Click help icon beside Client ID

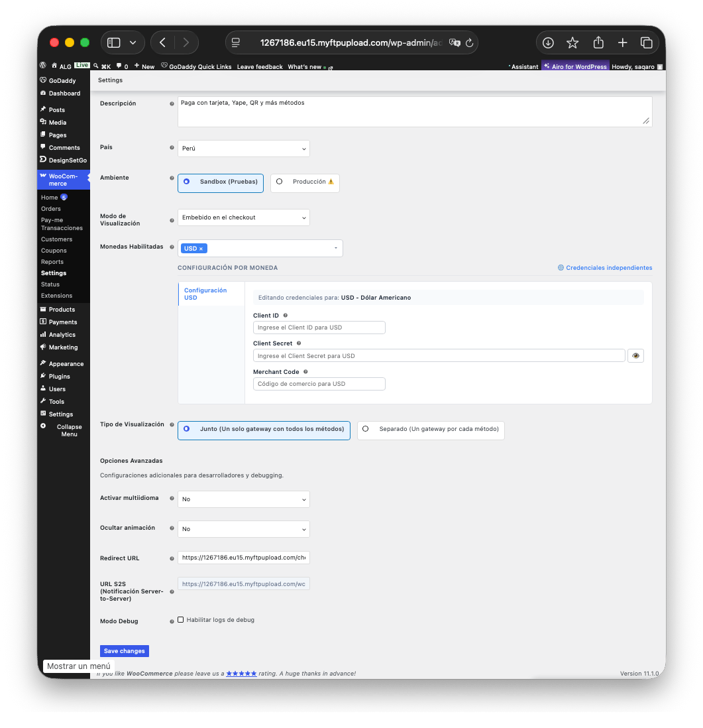pyautogui.click(x=286, y=315)
